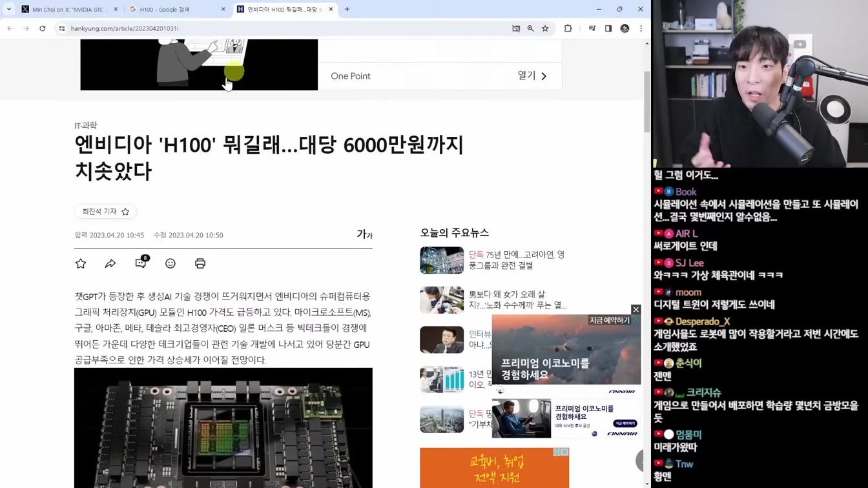Switch to the H100 Google search tab
868x488 pixels.
(178, 10)
